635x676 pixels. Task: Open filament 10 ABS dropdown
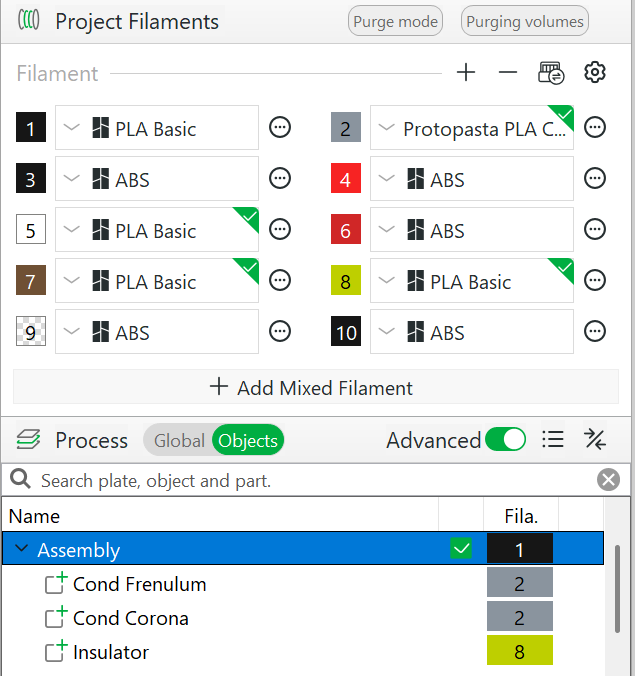point(472,331)
